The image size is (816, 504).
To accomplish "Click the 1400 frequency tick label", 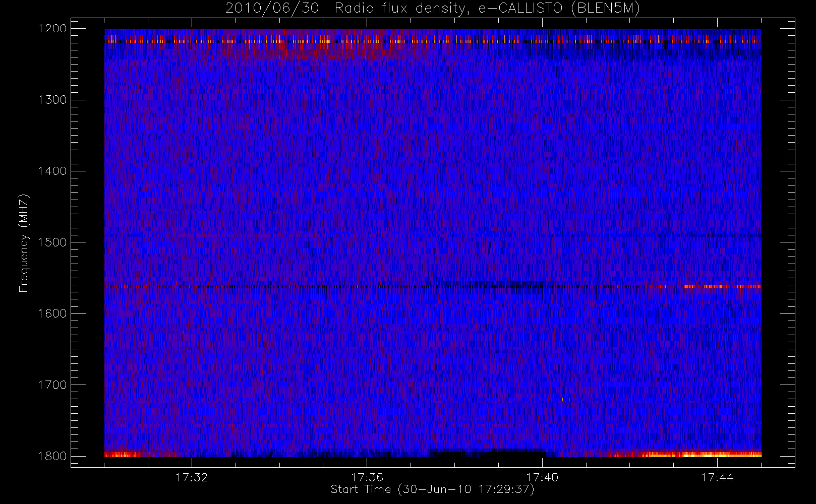I will tap(52, 171).
